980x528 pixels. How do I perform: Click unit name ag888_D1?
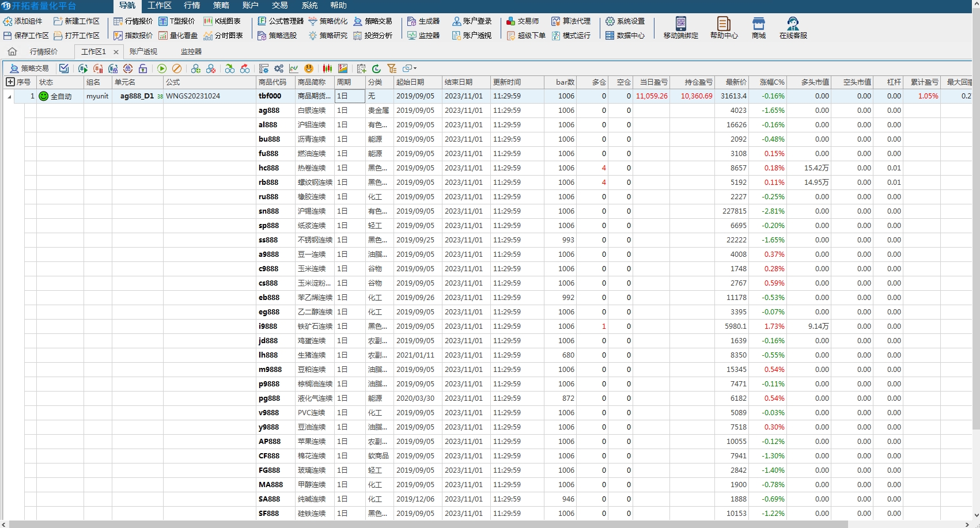pyautogui.click(x=137, y=96)
